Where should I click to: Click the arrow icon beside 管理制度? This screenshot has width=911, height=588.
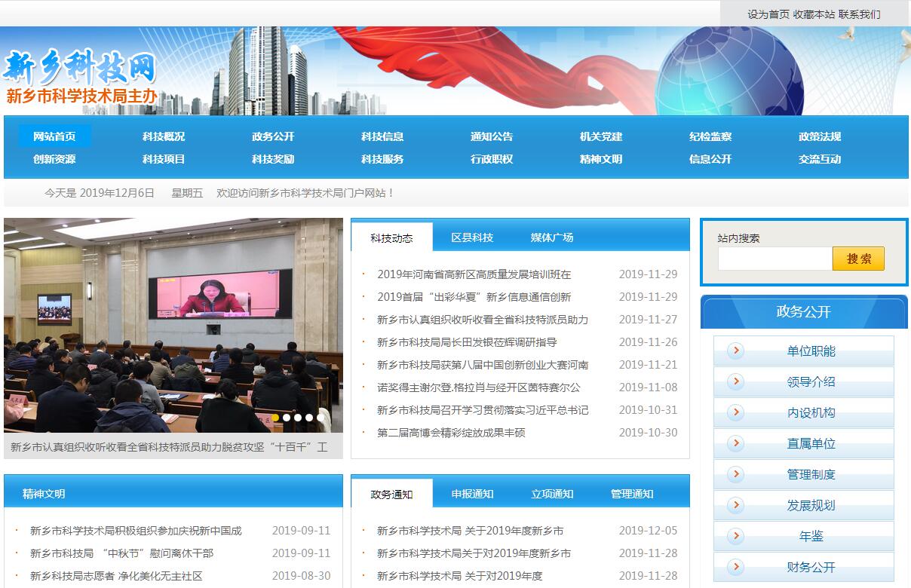point(736,474)
